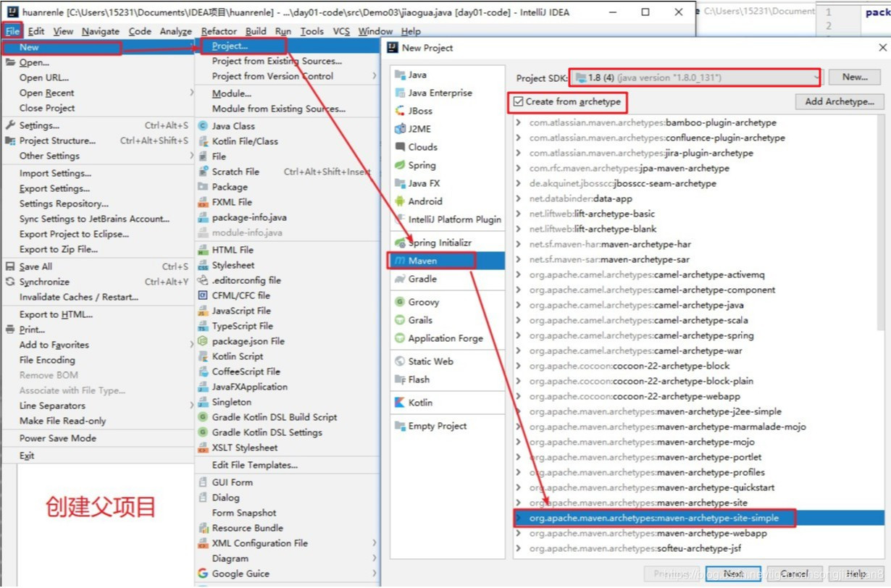
Task: Click the Java Class icon in submenu
Action: [x=204, y=126]
